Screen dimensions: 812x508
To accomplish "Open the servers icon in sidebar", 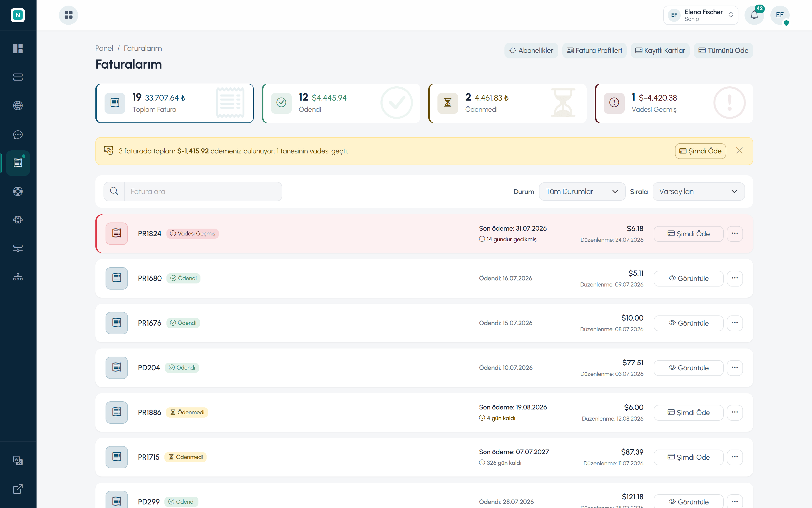I will 18,77.
